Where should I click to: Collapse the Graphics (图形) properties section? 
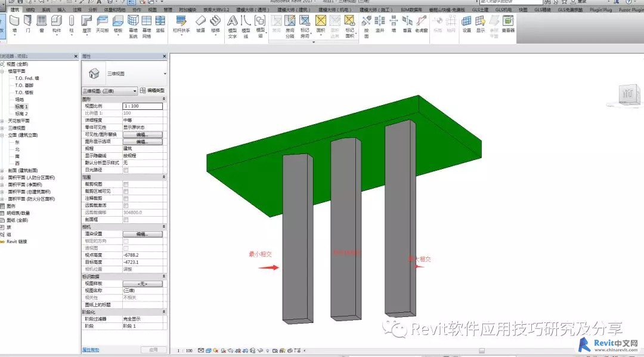164,99
